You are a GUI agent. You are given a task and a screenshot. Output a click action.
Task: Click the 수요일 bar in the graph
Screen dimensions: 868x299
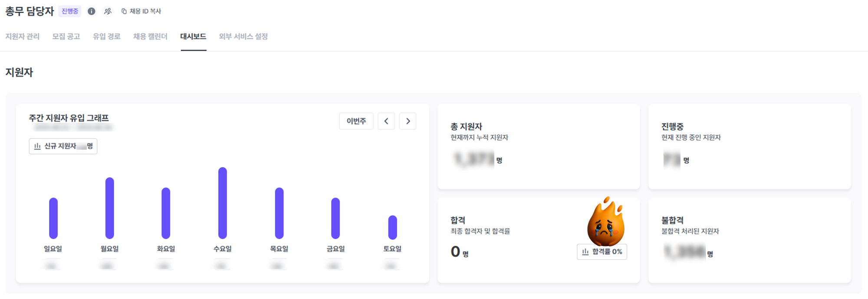click(223, 203)
